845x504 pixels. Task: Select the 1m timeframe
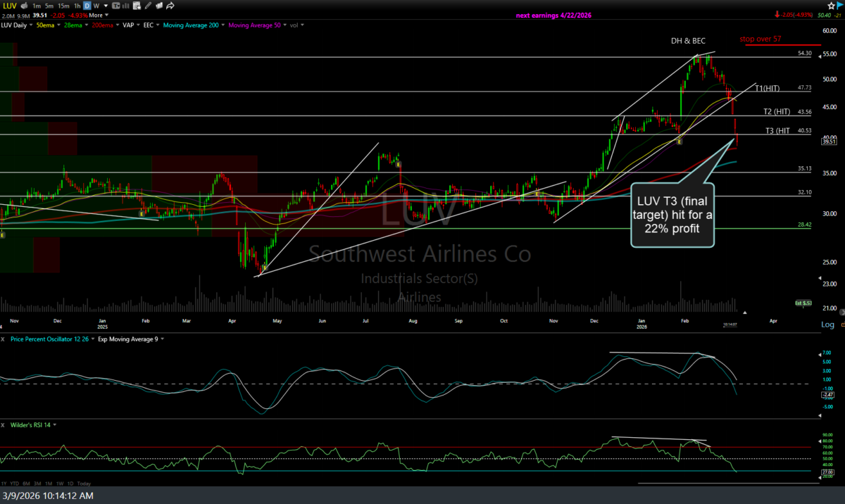pyautogui.click(x=37, y=6)
